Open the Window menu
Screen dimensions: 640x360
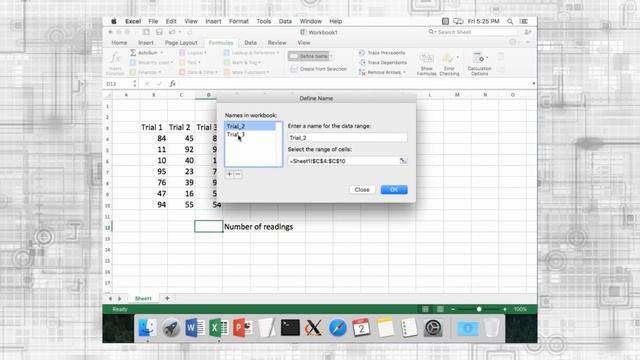311,21
